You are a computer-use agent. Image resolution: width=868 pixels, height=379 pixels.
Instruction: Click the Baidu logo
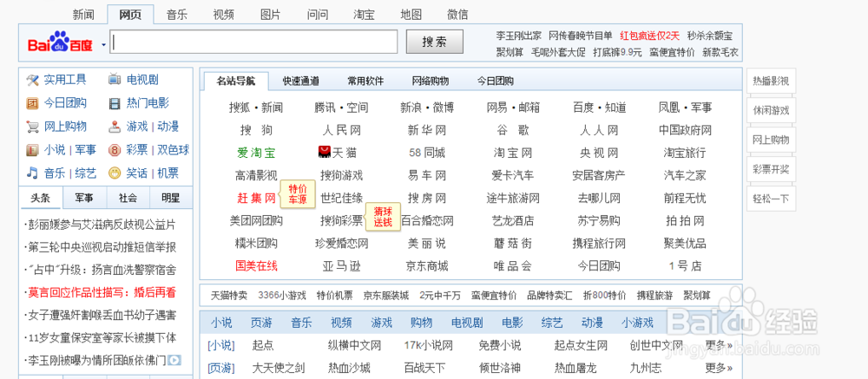(x=62, y=42)
